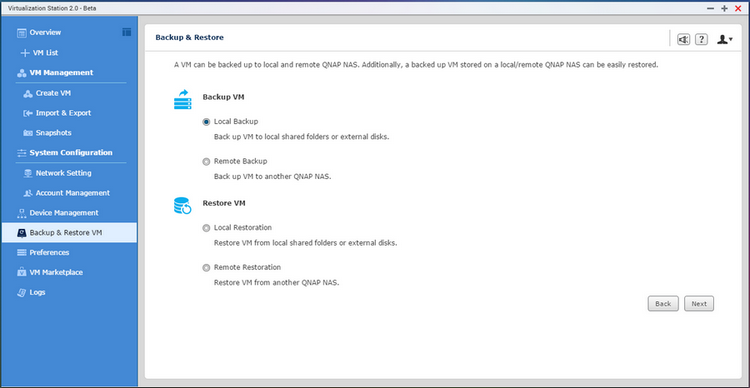Open help with the question mark icon
750x388 pixels.
(x=701, y=39)
